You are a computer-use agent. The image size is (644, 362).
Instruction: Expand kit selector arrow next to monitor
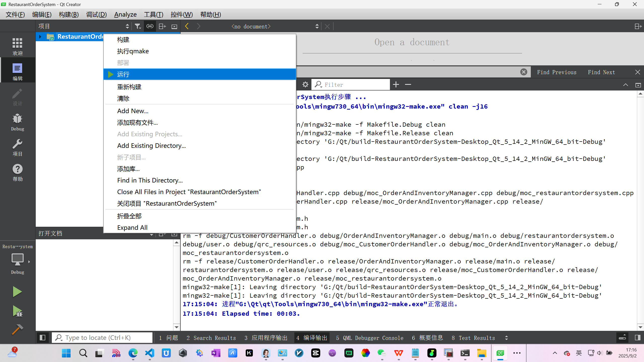tap(29, 262)
